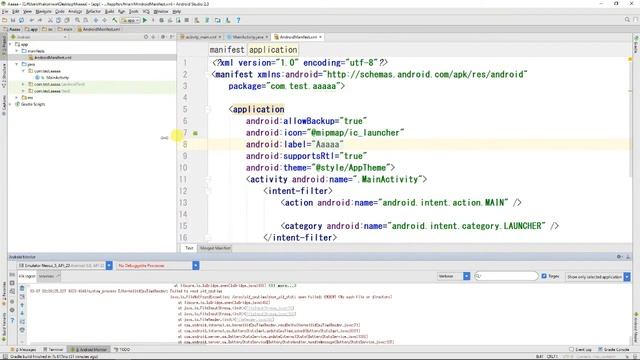The height and width of the screenshot is (360, 640).
Task: Open the Emulator Nexus device dropdown
Action: (65, 266)
